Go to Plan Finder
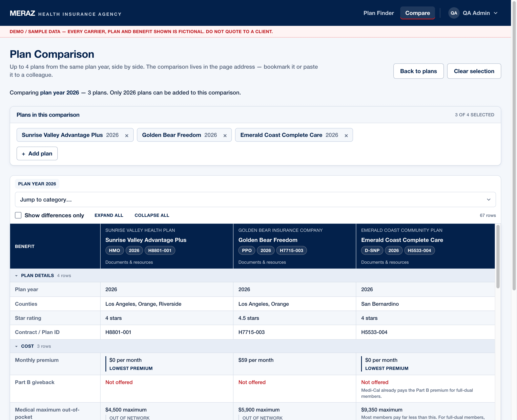Viewport: 517px width, 420px height. pyautogui.click(x=379, y=13)
